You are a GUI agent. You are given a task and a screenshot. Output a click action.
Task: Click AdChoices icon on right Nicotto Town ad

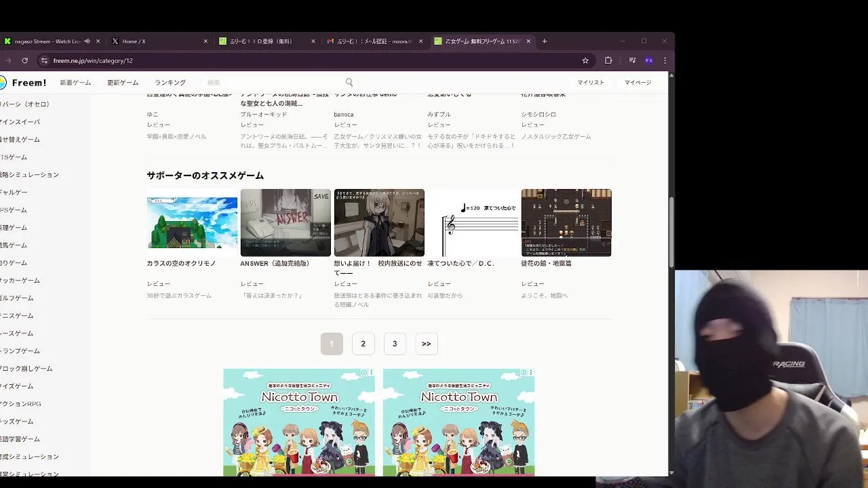click(524, 373)
